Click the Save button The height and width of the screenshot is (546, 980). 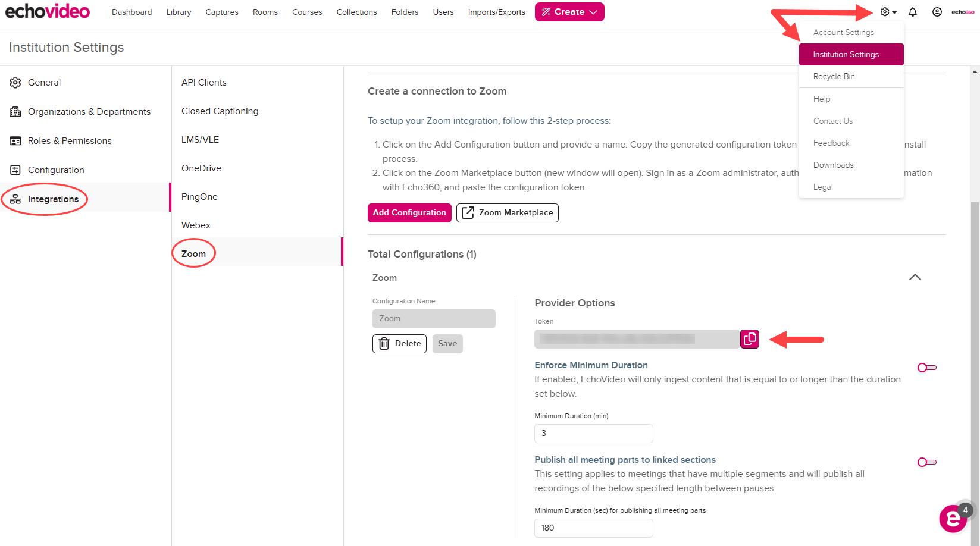[447, 344]
